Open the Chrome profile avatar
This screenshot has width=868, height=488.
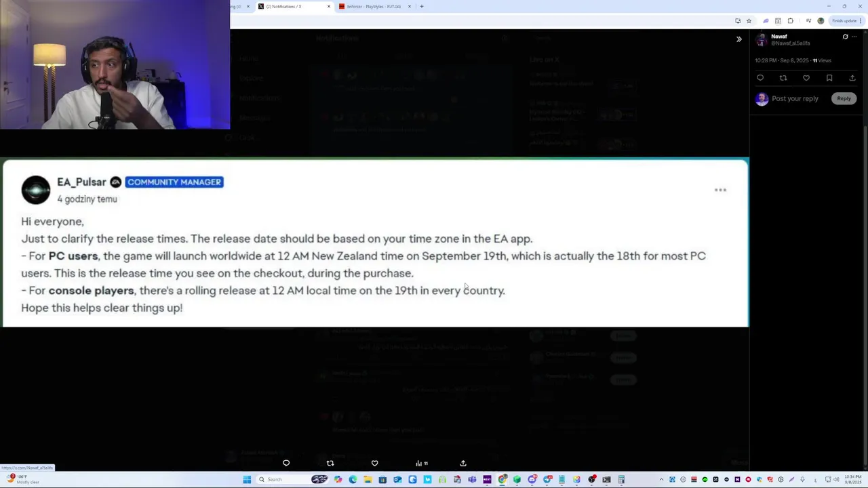(x=821, y=21)
